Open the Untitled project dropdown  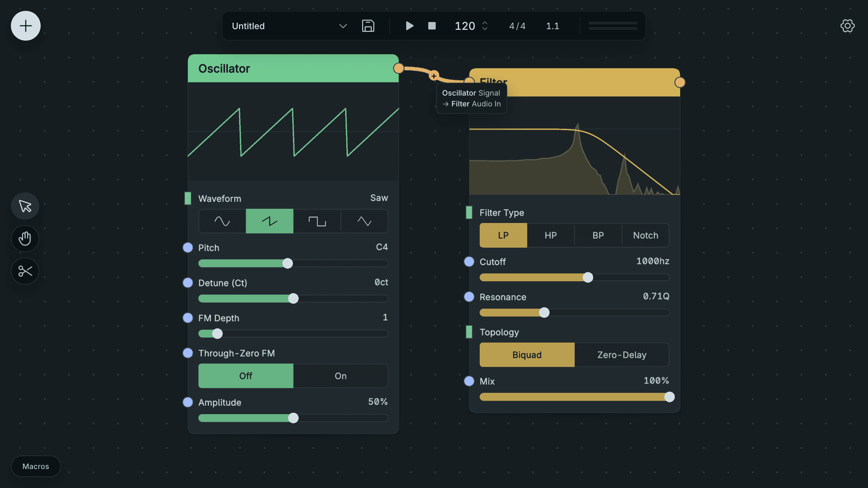click(x=290, y=26)
